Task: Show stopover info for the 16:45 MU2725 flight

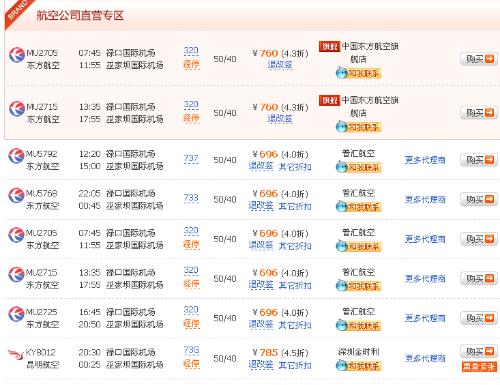Action: pos(191,323)
